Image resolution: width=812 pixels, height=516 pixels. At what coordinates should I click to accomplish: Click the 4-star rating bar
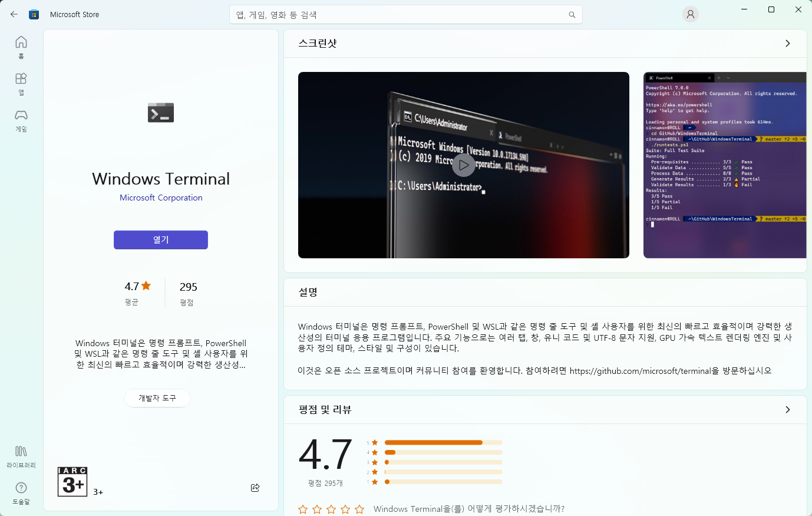pyautogui.click(x=443, y=452)
